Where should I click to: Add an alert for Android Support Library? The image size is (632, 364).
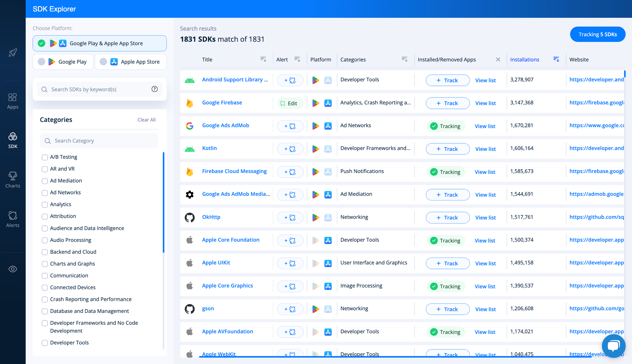click(290, 80)
